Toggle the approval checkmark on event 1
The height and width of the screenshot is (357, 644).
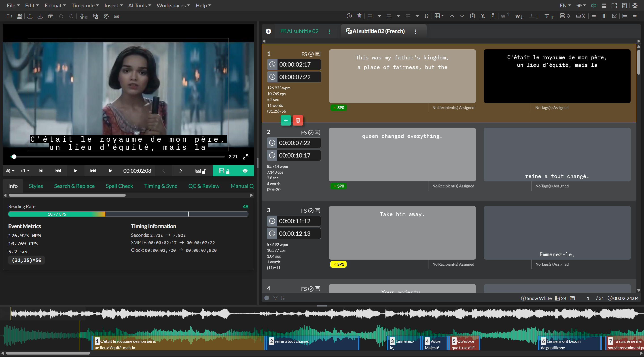click(311, 54)
